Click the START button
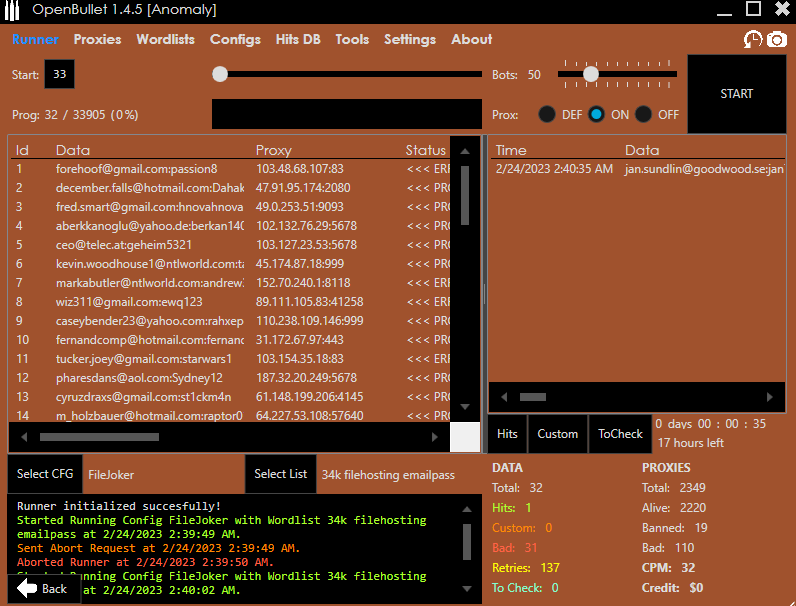Screen dimensions: 796x606 (737, 94)
